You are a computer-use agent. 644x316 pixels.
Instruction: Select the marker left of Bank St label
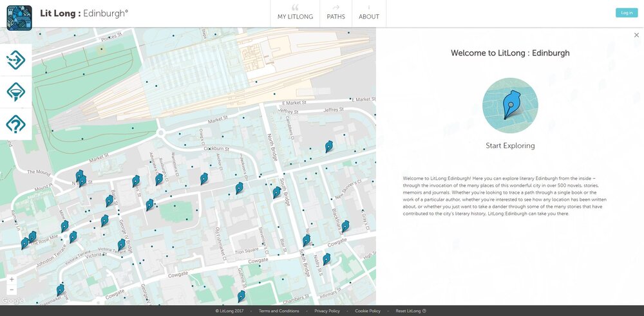pos(109,201)
